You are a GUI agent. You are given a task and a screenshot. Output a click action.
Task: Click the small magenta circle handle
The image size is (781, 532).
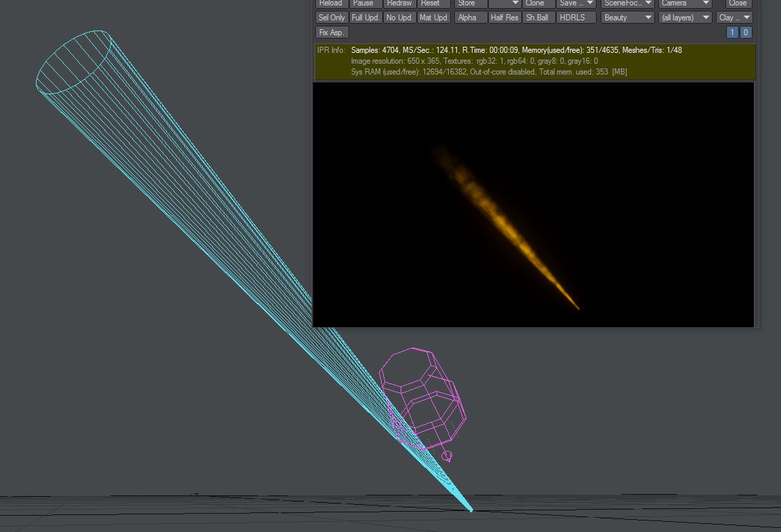[447, 456]
